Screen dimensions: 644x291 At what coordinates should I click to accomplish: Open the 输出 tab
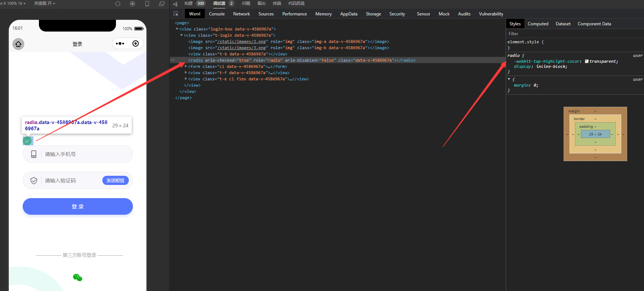click(x=262, y=3)
